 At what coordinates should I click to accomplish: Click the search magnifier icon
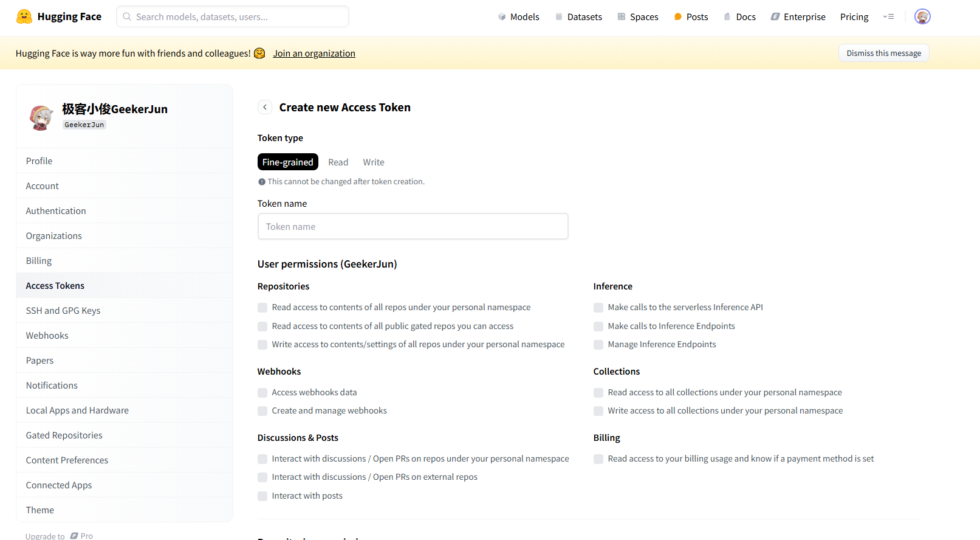[127, 16]
